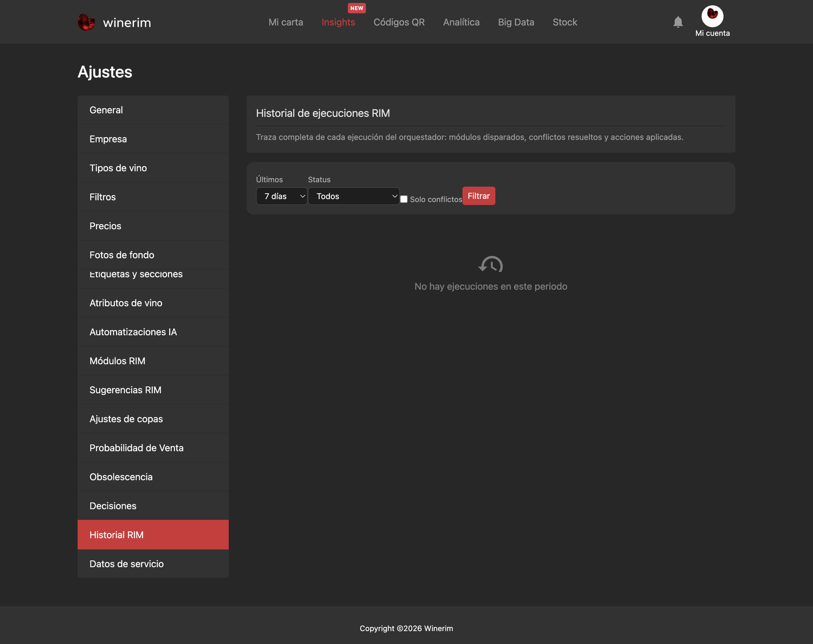Image resolution: width=813 pixels, height=644 pixels.
Task: Open Decisiones settings
Action: pos(153,506)
